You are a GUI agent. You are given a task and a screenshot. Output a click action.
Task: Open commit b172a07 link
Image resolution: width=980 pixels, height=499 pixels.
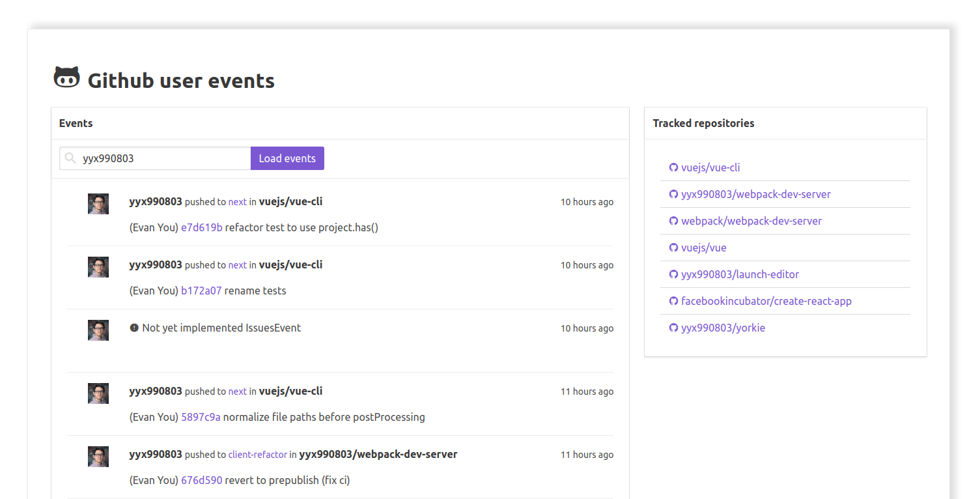click(x=201, y=291)
